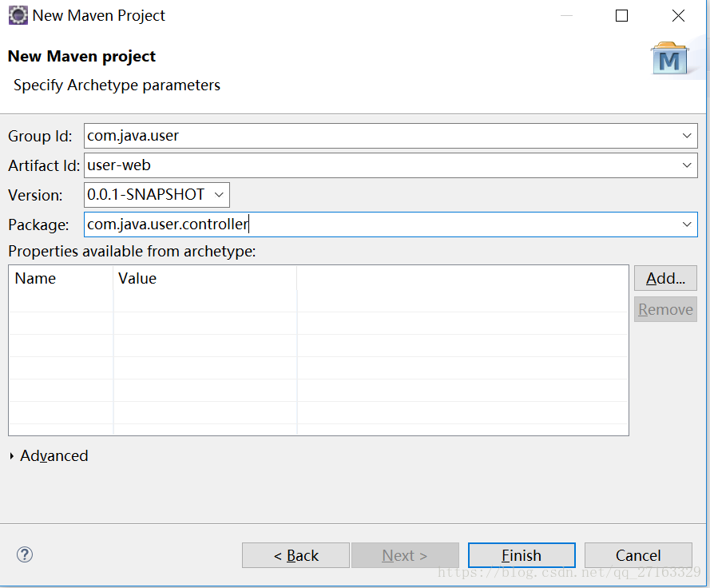Image resolution: width=710 pixels, height=588 pixels.
Task: Close the New Maven Project dialog
Action: tap(678, 16)
